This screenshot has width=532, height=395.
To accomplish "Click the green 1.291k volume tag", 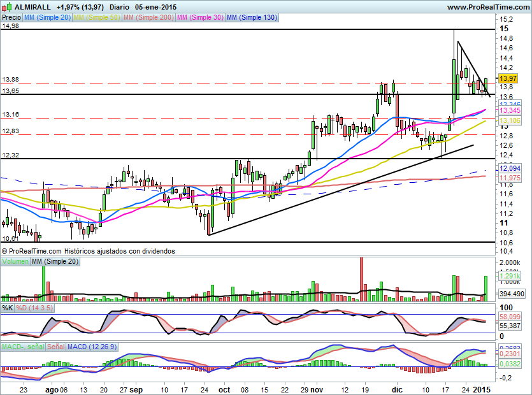I will click(510, 276).
